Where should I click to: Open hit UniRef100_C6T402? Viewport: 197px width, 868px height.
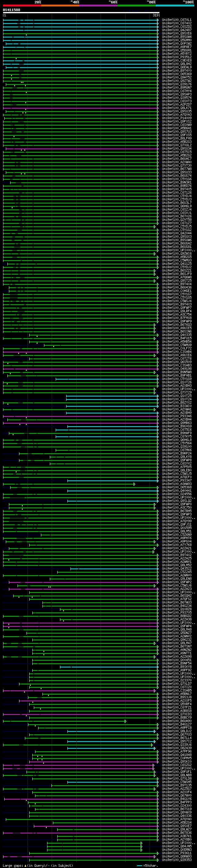(x=177, y=23)
